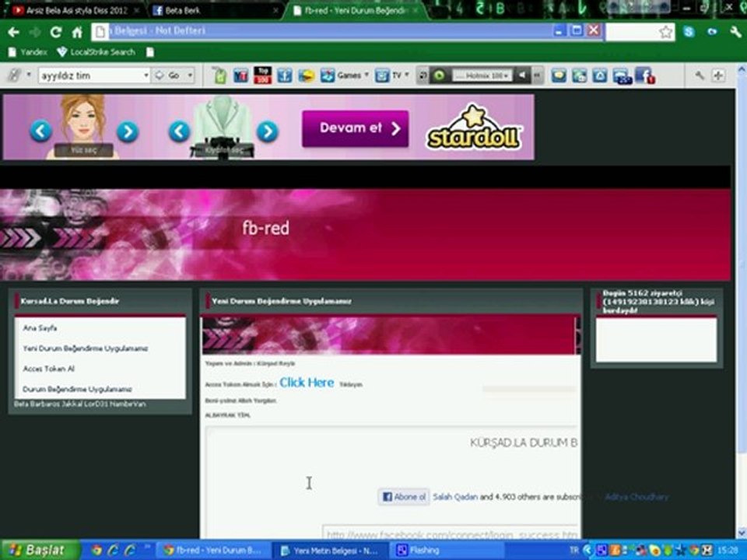Viewport: 747px width, 560px height.
Task: Open the Başlat start button
Action: (40, 550)
